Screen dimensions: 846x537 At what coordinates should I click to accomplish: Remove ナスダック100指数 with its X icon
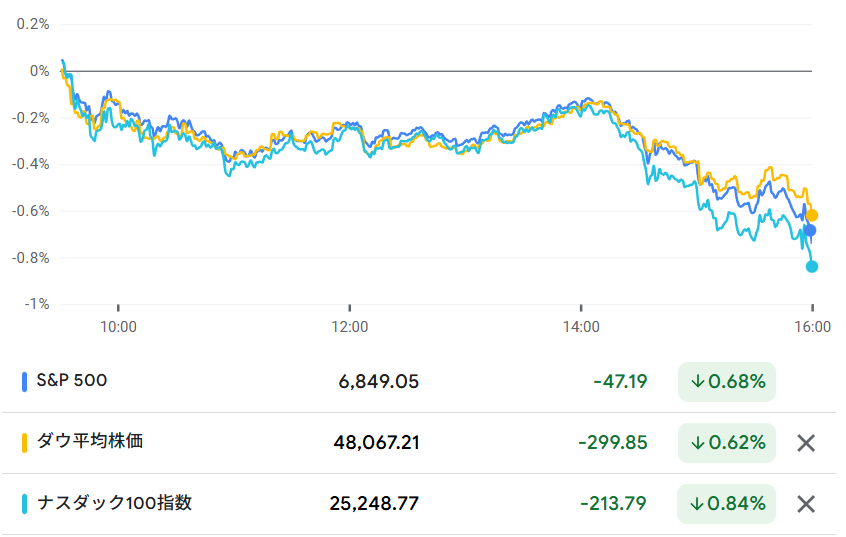pos(806,503)
